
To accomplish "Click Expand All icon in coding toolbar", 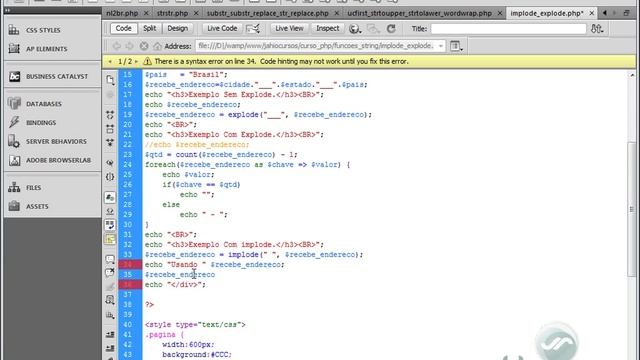I will [x=110, y=143].
